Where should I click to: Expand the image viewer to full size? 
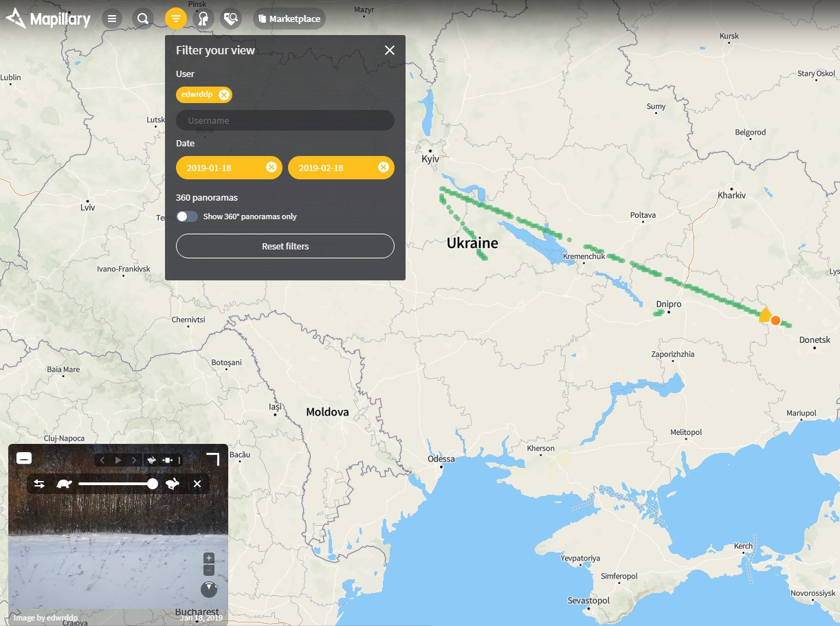click(x=212, y=459)
